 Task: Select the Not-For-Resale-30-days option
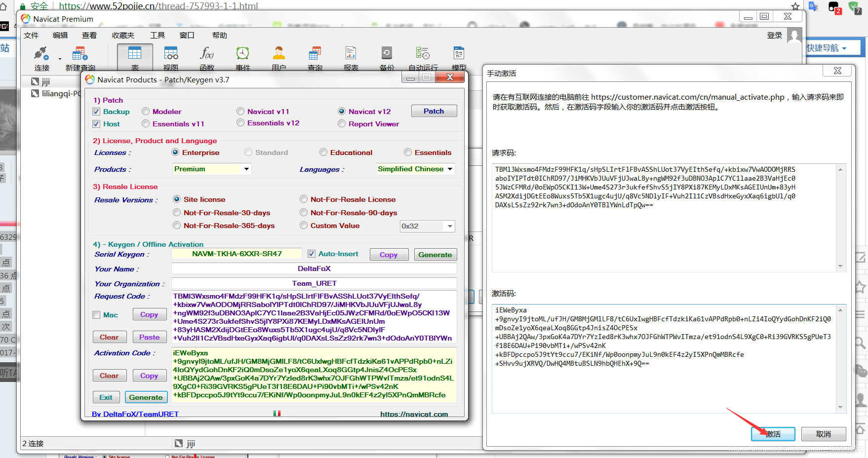pyautogui.click(x=177, y=212)
